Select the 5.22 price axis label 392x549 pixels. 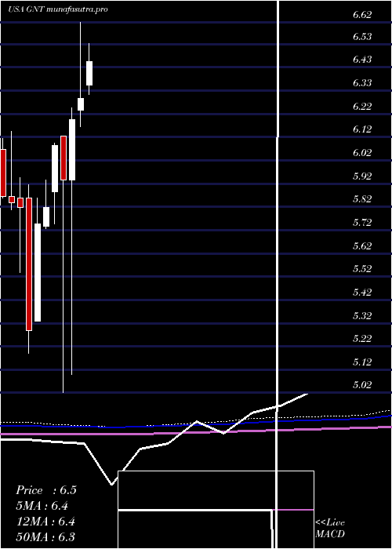click(x=362, y=338)
